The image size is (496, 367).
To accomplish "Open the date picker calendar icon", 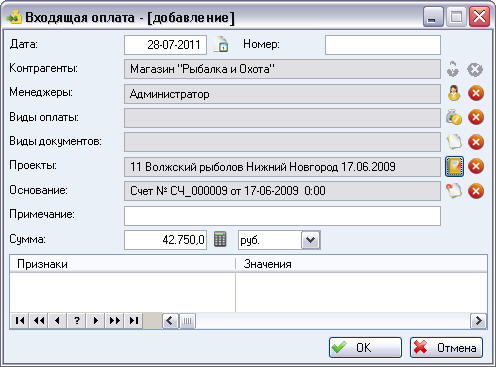I will (x=221, y=45).
